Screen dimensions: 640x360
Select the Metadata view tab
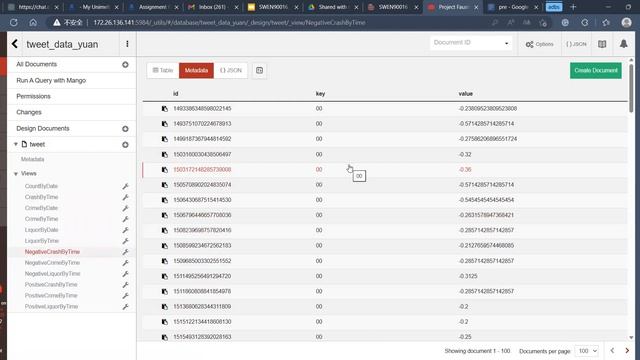196,70
